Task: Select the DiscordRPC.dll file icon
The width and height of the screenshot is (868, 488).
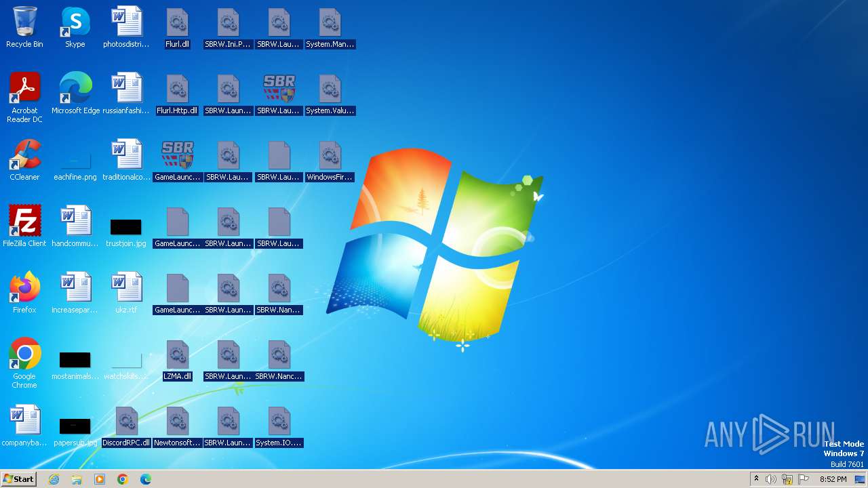Action: (126, 426)
